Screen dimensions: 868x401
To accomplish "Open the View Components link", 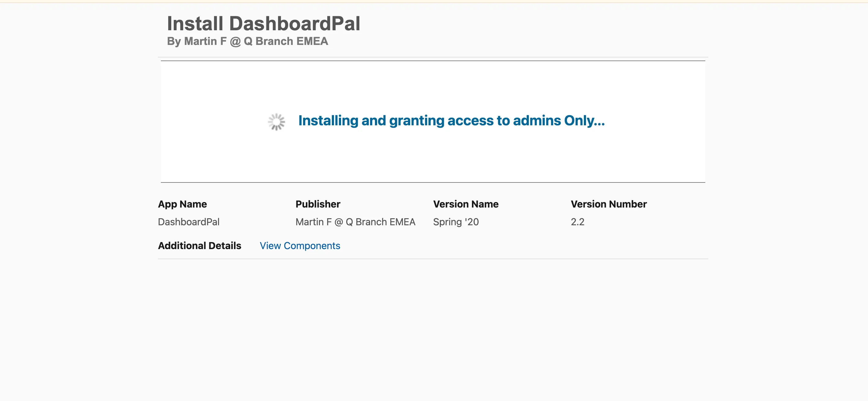I will [299, 245].
